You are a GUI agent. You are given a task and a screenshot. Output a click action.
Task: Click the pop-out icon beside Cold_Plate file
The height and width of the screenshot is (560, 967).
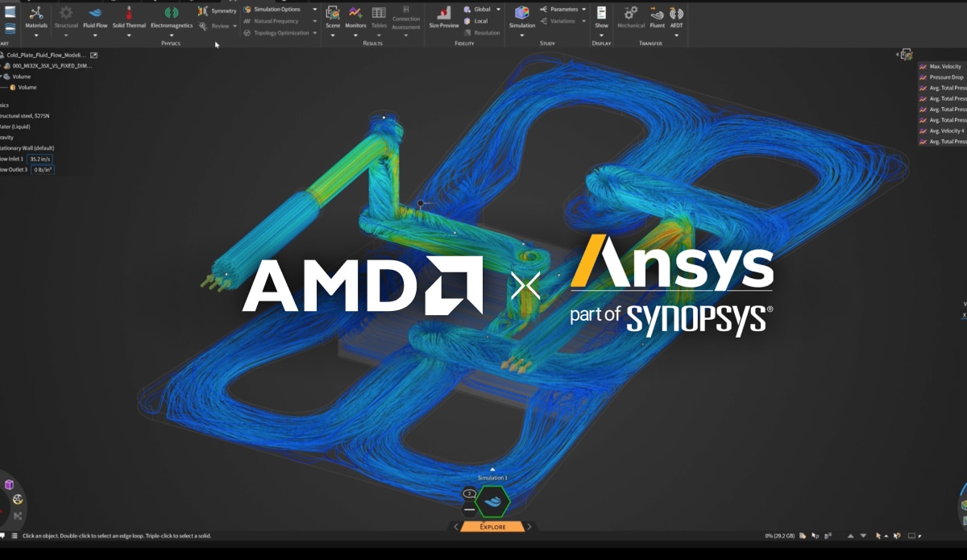(94, 55)
